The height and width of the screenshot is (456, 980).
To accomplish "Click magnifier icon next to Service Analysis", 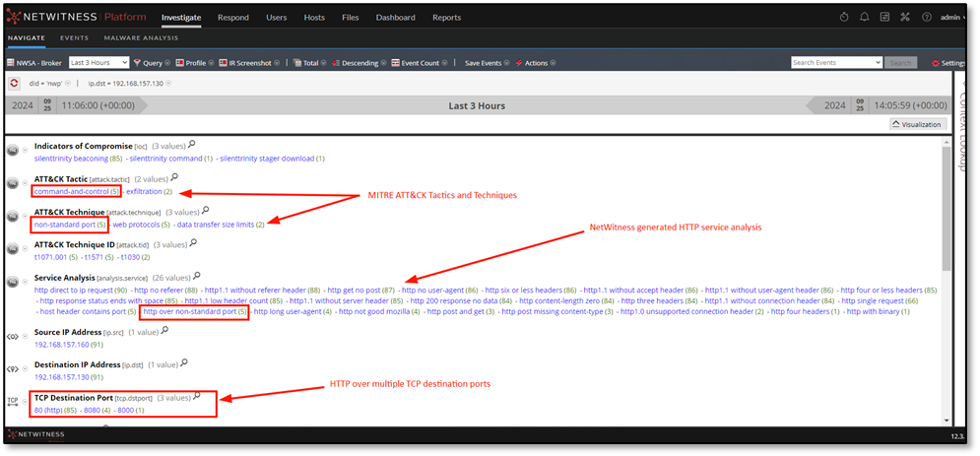I will tap(197, 277).
